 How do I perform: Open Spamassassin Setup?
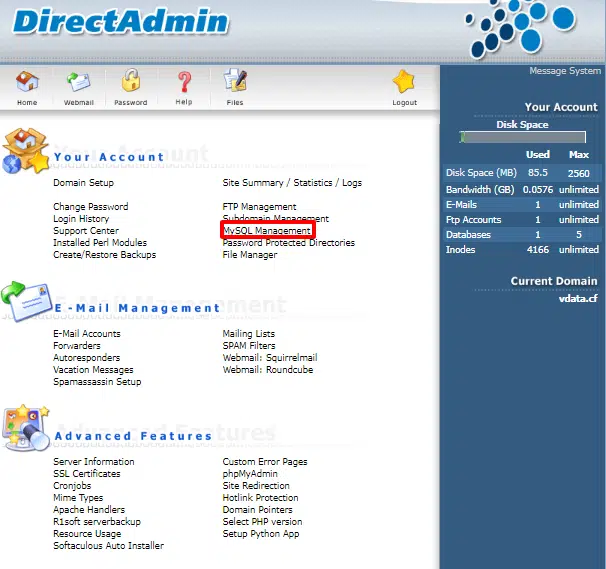[x=97, y=381]
